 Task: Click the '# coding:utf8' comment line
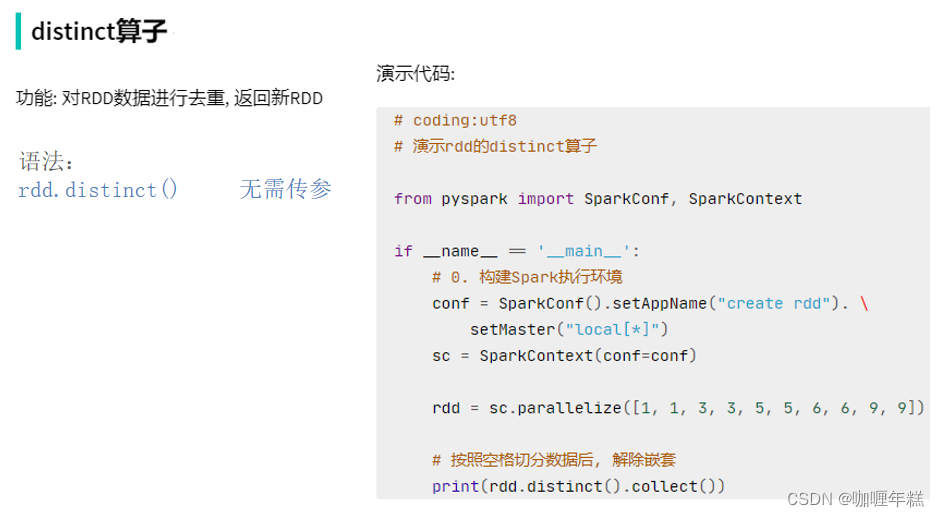(455, 120)
